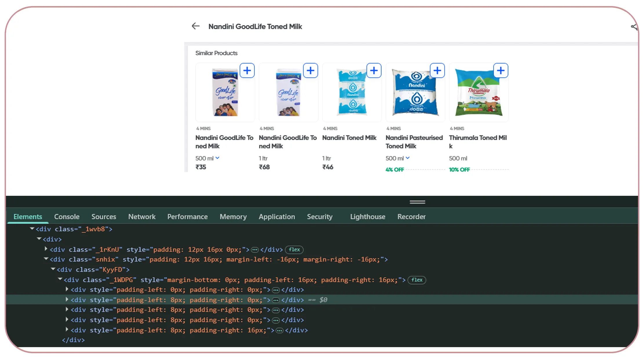Switch to the Console tab
This screenshot has height=359, width=644.
67,217
